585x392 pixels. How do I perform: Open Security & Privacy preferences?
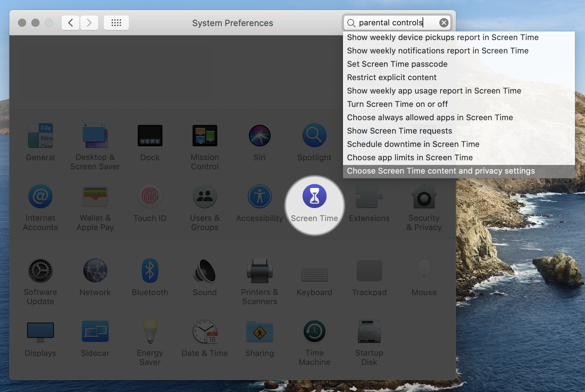(424, 196)
